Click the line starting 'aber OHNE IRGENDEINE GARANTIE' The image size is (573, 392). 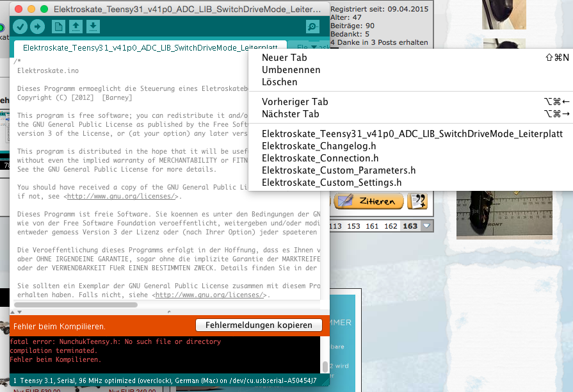pyautogui.click(x=168, y=259)
